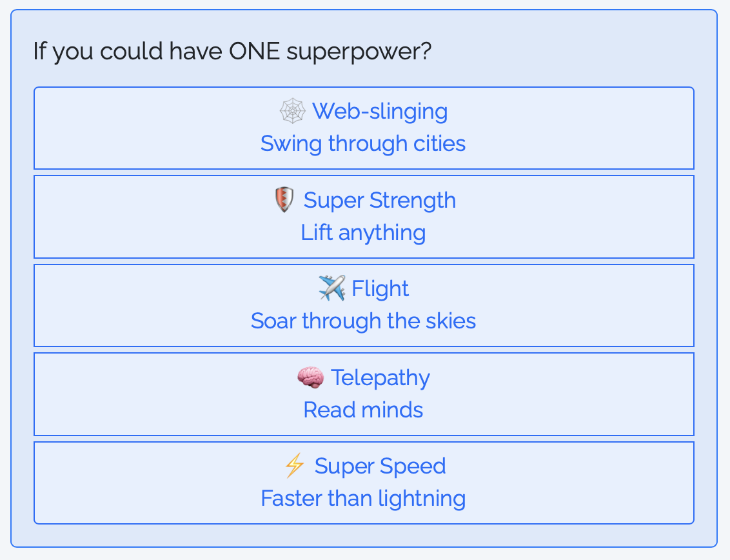Click the "Swing through cities" description

(363, 143)
